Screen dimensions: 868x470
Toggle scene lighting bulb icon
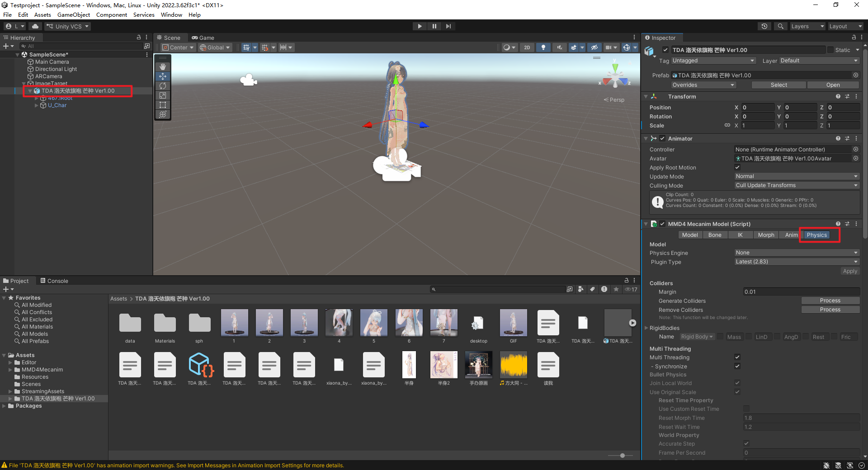tap(543, 47)
